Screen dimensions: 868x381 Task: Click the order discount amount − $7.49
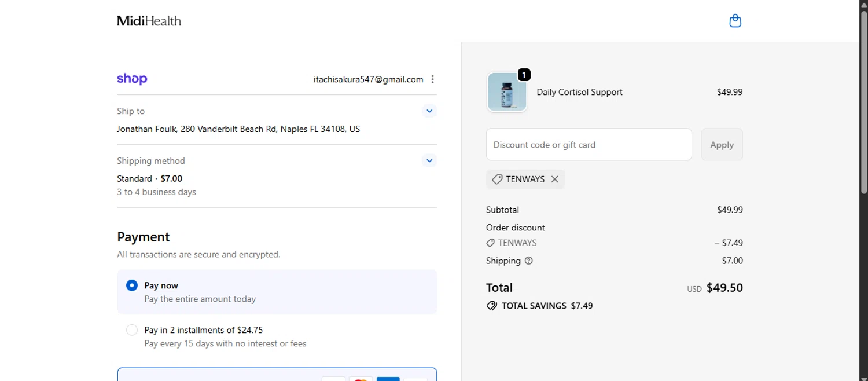point(729,243)
